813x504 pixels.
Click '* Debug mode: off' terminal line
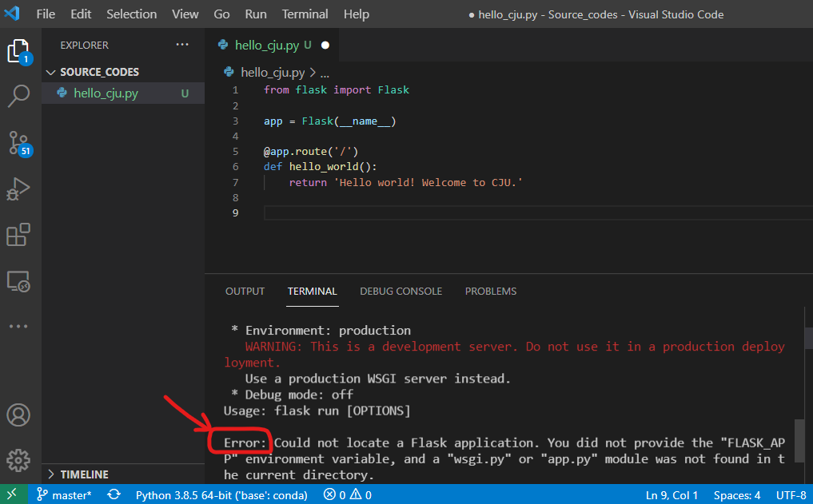click(293, 395)
